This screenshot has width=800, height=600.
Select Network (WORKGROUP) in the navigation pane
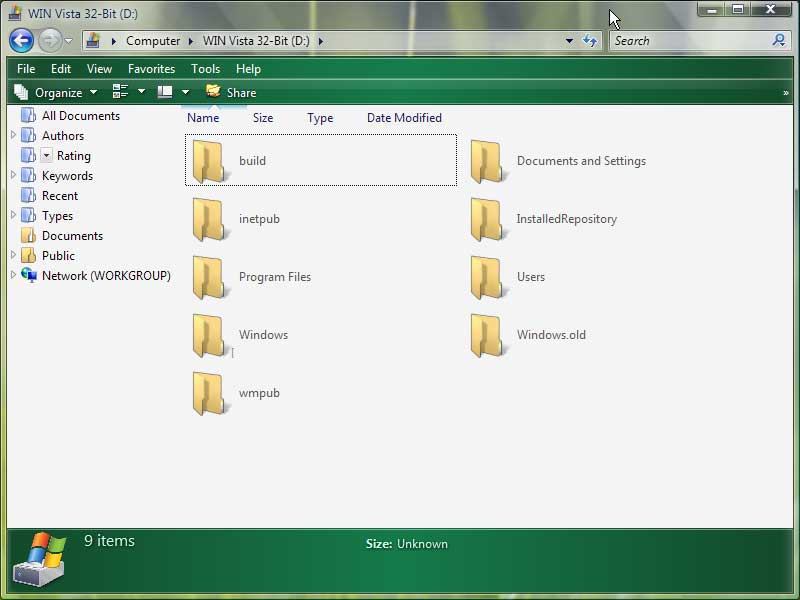[106, 276]
